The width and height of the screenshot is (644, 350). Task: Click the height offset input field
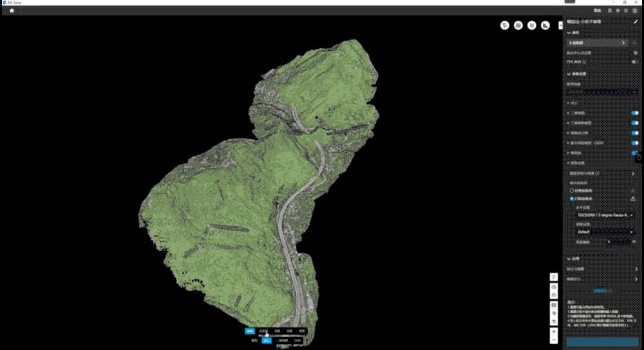pyautogui.click(x=619, y=242)
